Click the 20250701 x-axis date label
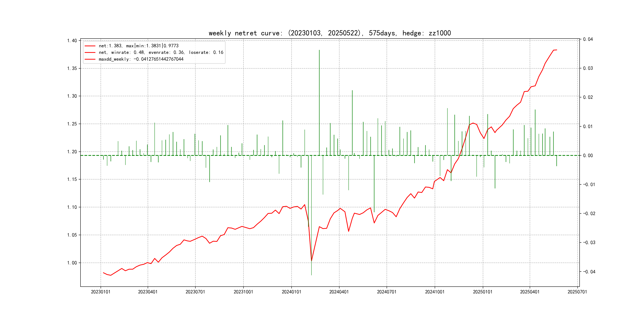The width and height of the screenshot is (644, 322). tap(577, 292)
